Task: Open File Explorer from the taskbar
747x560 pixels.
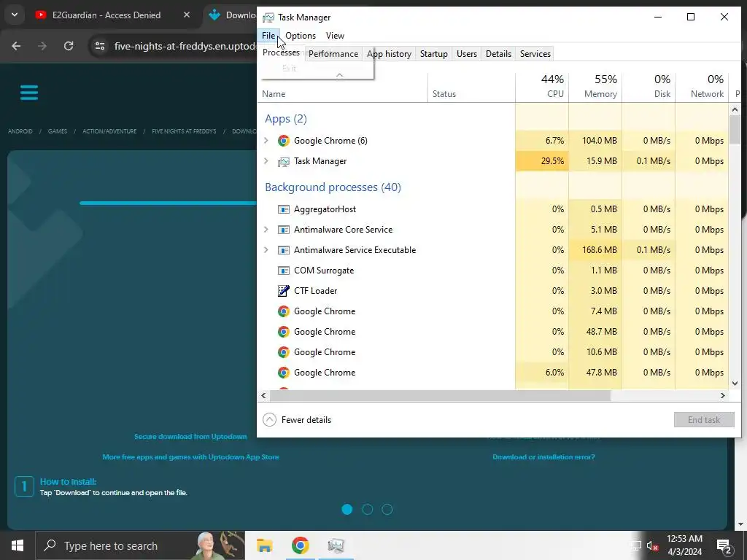Action: [264, 545]
